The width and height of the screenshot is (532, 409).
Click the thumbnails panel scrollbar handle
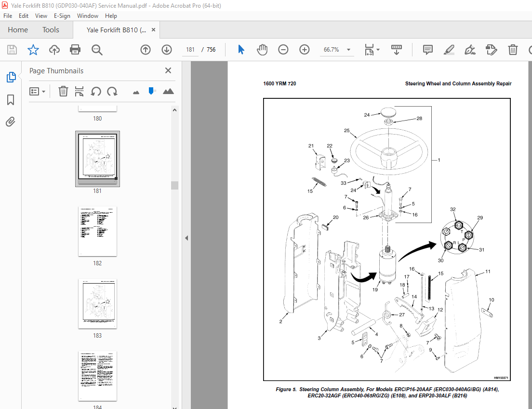(175, 185)
